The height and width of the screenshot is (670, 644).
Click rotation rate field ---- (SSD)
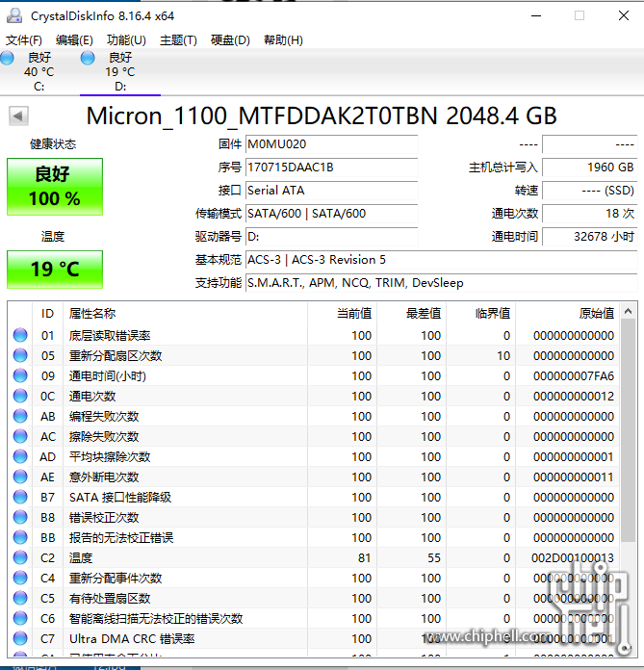590,191
